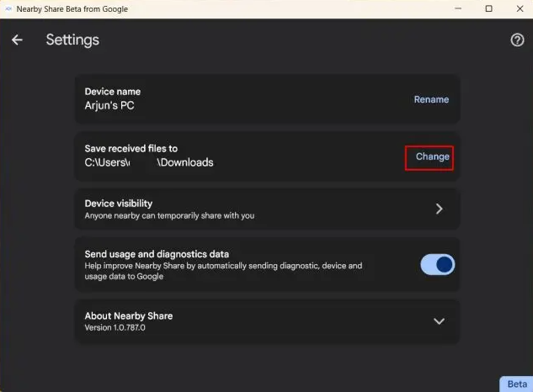Click the Downloads folder path text
This screenshot has width=533, height=392.
click(149, 162)
